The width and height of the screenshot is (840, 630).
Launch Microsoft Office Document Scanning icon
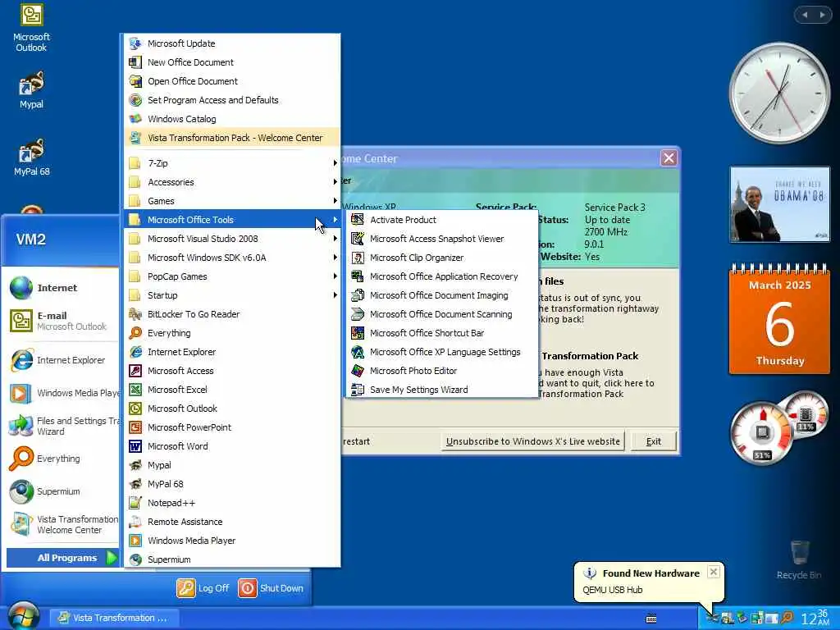[358, 314]
